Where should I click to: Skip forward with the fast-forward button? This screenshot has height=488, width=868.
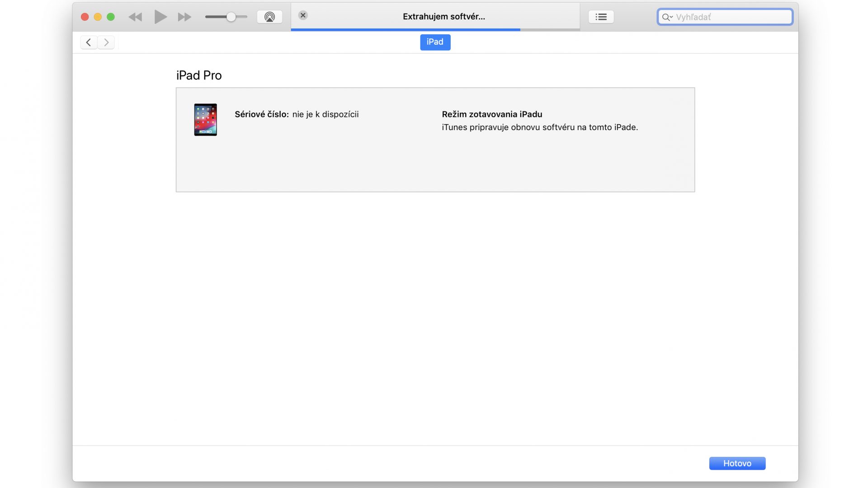coord(184,17)
